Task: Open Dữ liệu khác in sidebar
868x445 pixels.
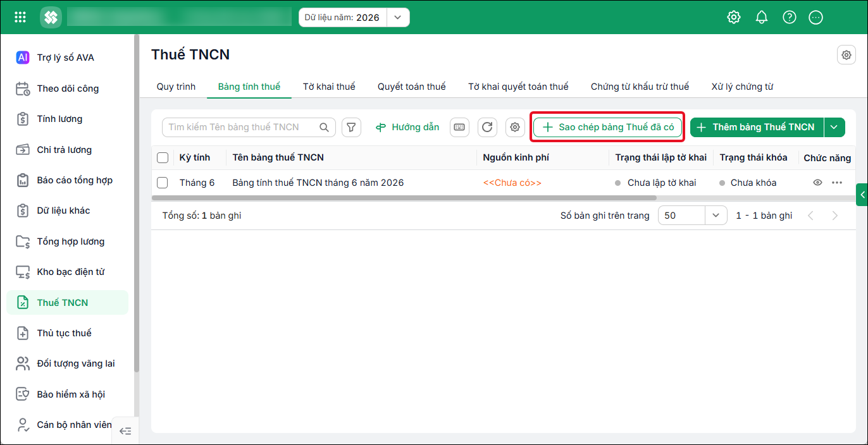Action: 67,210
